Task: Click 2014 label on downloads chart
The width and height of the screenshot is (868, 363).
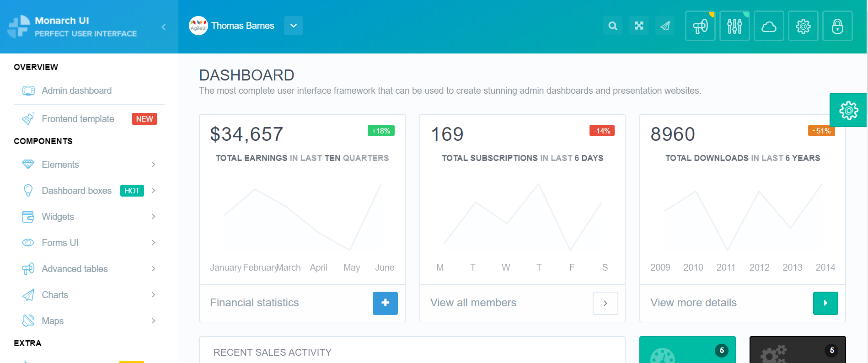Action: point(825,267)
